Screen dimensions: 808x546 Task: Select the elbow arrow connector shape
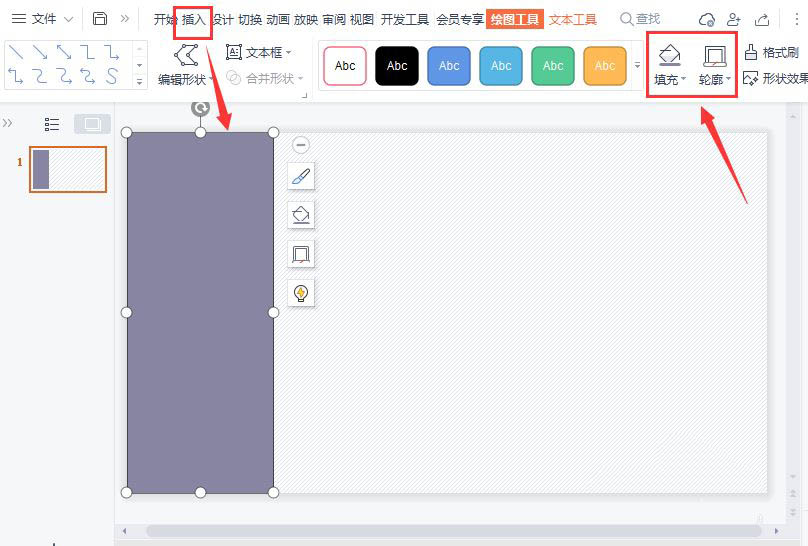point(112,52)
